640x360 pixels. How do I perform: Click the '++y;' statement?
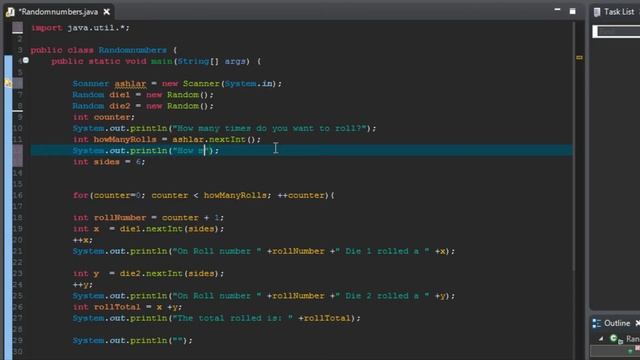tap(83, 284)
